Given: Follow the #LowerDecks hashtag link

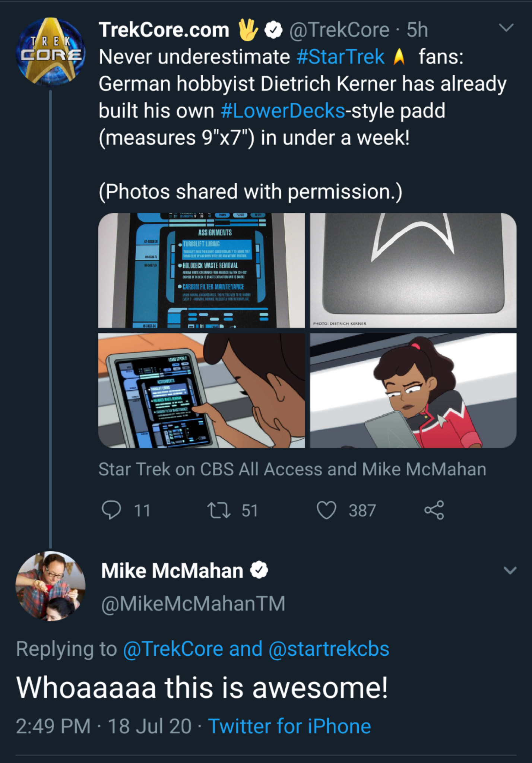Looking at the screenshot, I should coord(283,111).
